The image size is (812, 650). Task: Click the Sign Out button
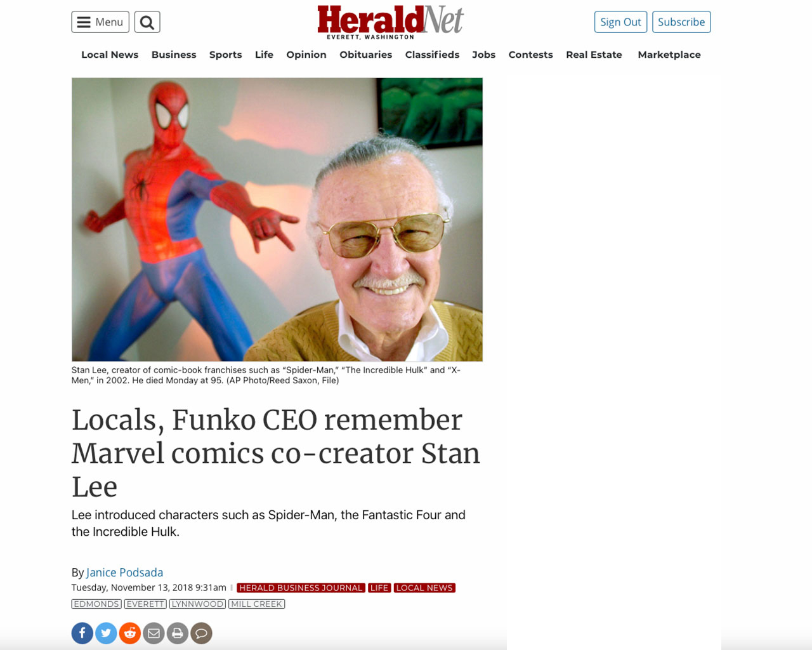pyautogui.click(x=620, y=22)
